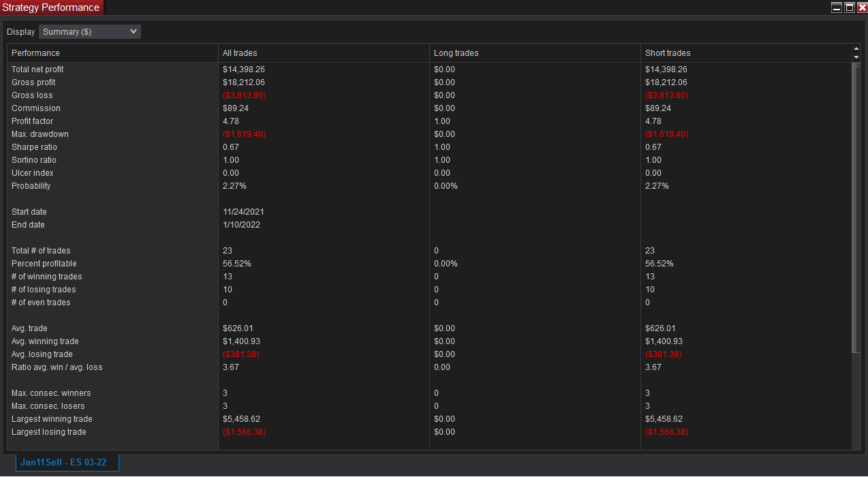Select the Gross profit row label
Image resolution: width=868 pixels, height=477 pixels.
tap(33, 82)
